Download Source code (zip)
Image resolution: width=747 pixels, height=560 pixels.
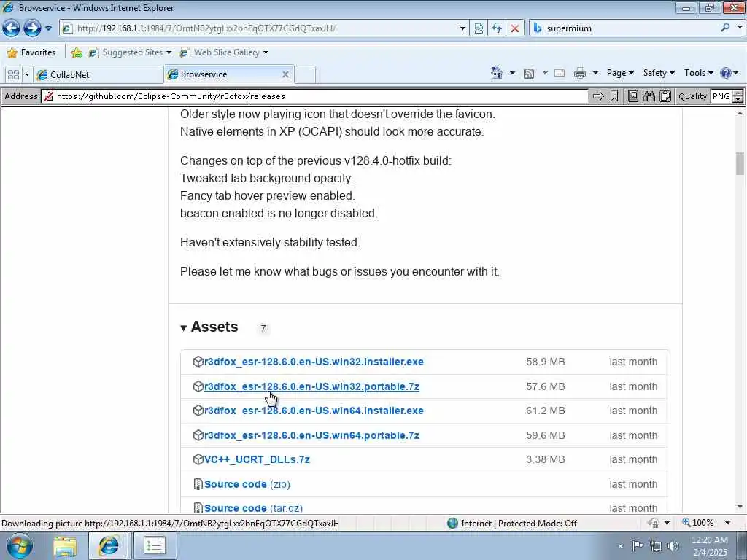(247, 484)
